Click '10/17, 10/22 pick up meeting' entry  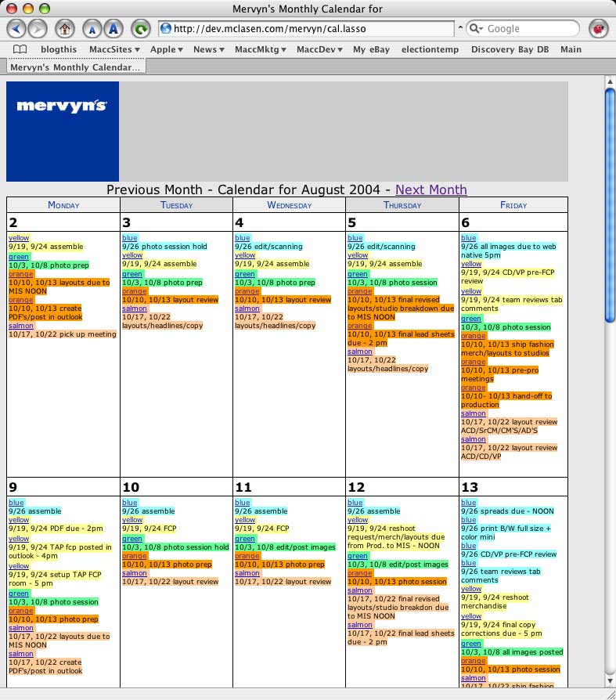(63, 334)
